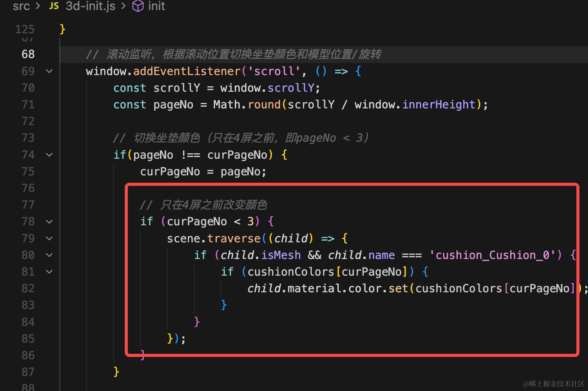Click the material property on line 82

coord(314,288)
